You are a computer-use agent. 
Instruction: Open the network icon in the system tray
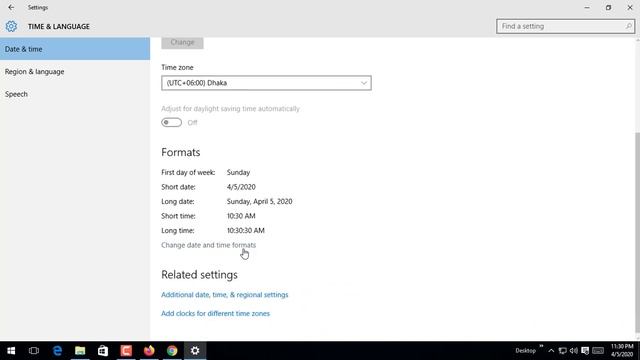[x=562, y=351]
